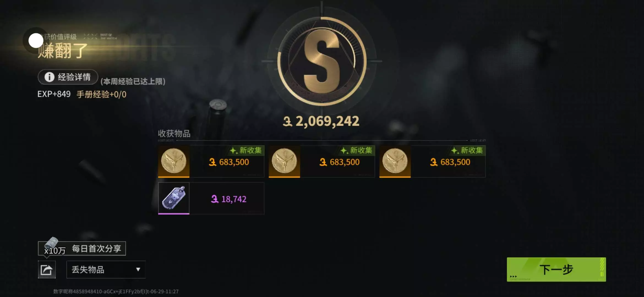Screen dimensions: 644x297
Task: Tap the large S rating emblem
Action: pos(322,61)
